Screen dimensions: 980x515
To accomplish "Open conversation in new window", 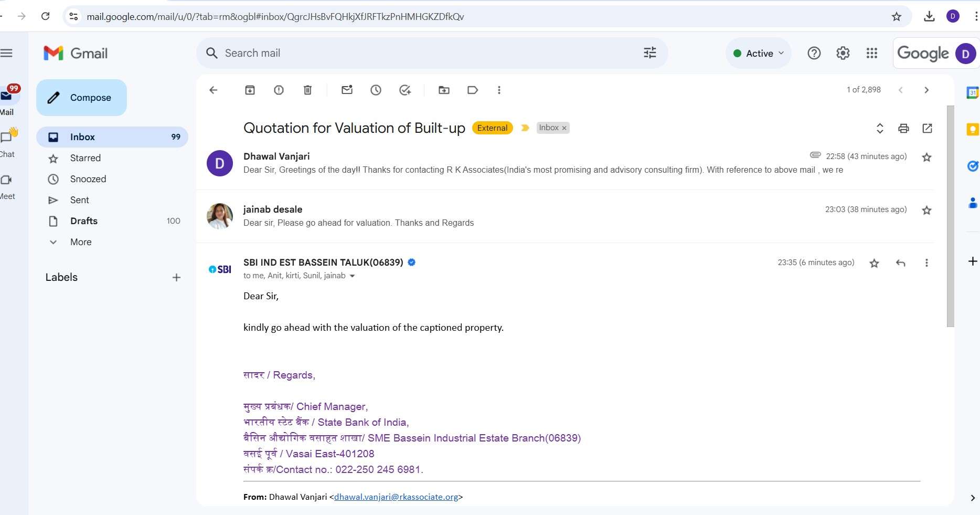I will pyautogui.click(x=927, y=128).
